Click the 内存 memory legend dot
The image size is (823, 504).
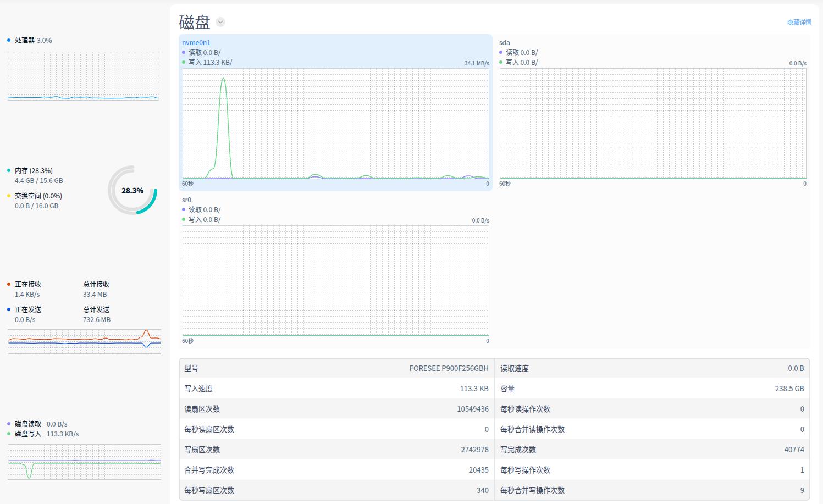point(8,170)
